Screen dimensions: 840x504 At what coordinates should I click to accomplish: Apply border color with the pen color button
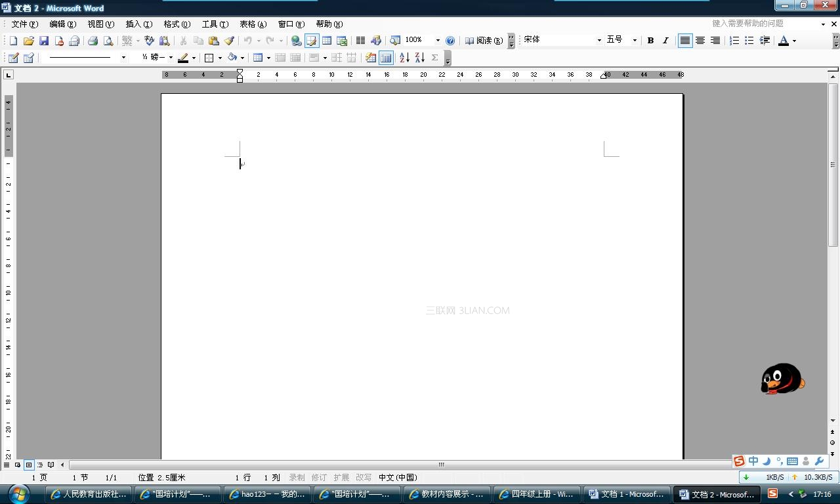[x=183, y=58]
